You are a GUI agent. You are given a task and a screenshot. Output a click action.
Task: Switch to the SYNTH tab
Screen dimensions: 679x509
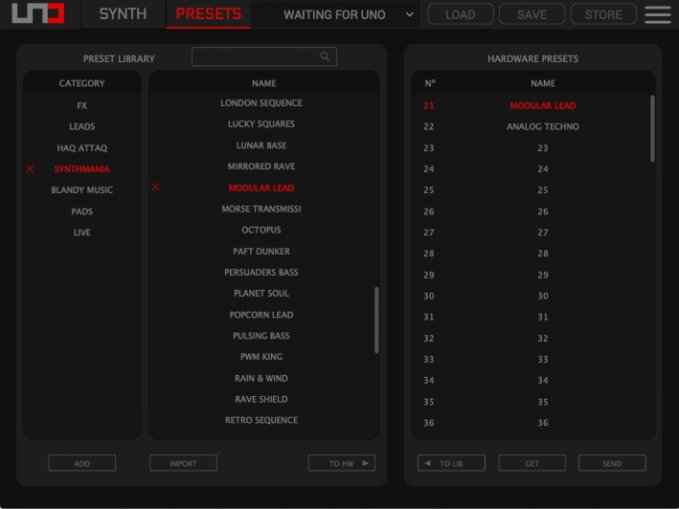click(x=123, y=14)
